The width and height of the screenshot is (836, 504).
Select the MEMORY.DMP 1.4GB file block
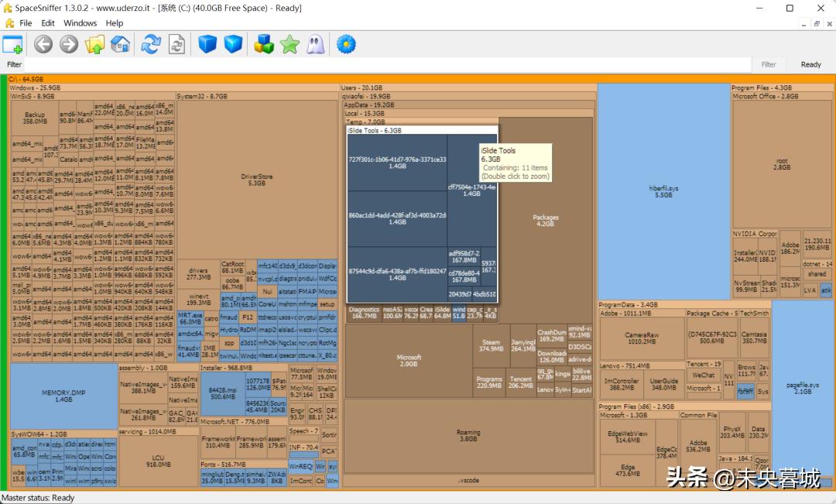pyautogui.click(x=63, y=396)
